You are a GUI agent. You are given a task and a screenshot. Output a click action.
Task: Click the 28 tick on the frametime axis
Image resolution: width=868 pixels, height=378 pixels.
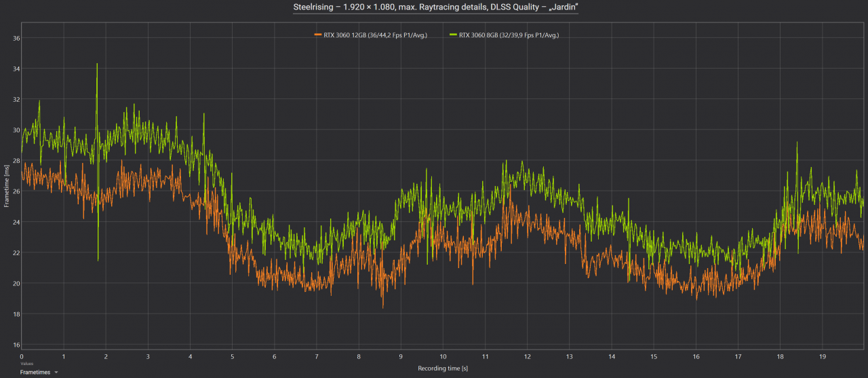click(16, 161)
